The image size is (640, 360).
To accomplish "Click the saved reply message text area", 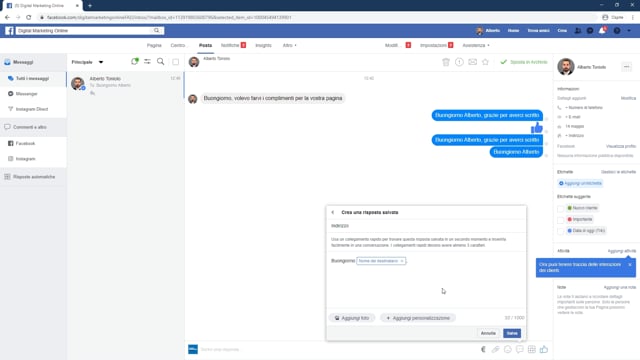I will (426, 280).
